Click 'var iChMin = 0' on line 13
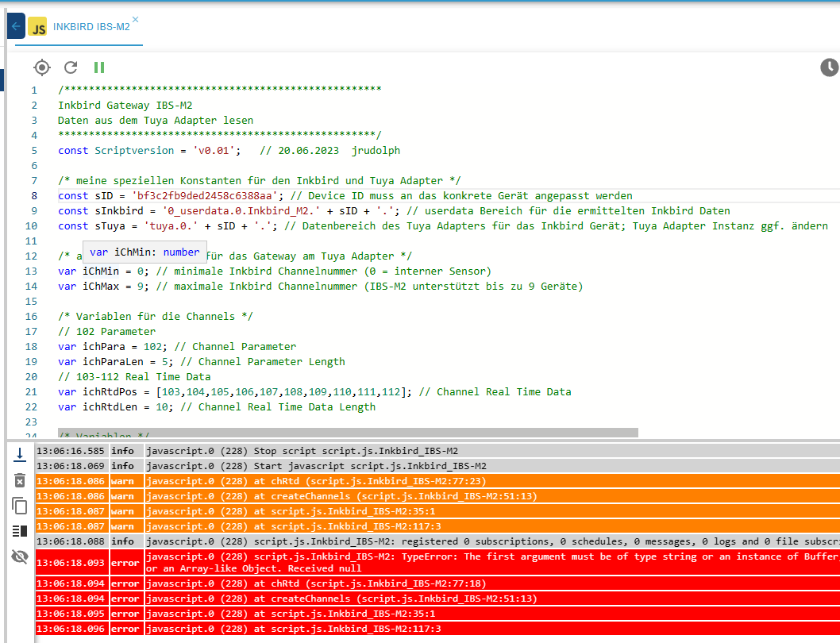 coord(101,271)
